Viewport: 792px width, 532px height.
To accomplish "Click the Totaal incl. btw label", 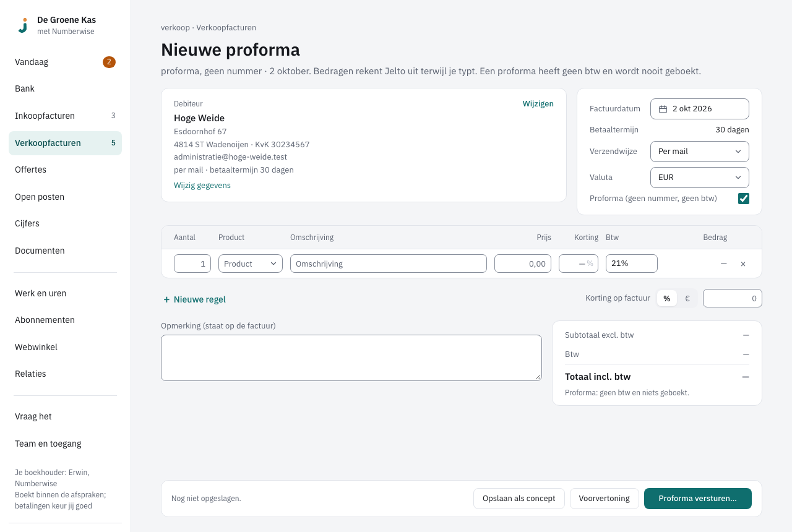I will point(598,377).
